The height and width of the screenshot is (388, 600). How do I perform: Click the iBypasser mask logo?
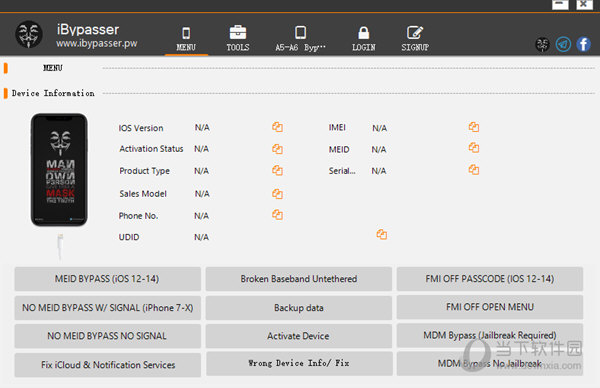tap(29, 34)
